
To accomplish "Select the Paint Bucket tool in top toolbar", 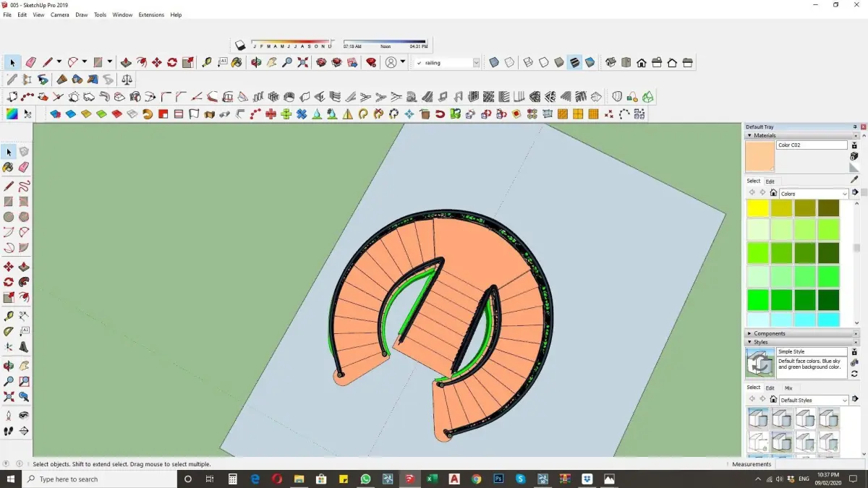I will tap(237, 63).
